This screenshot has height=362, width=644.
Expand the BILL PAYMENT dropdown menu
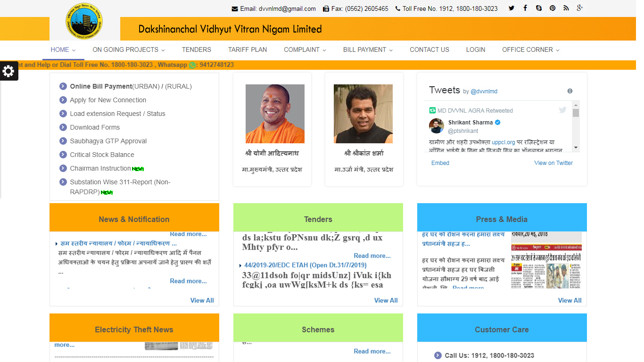point(368,49)
